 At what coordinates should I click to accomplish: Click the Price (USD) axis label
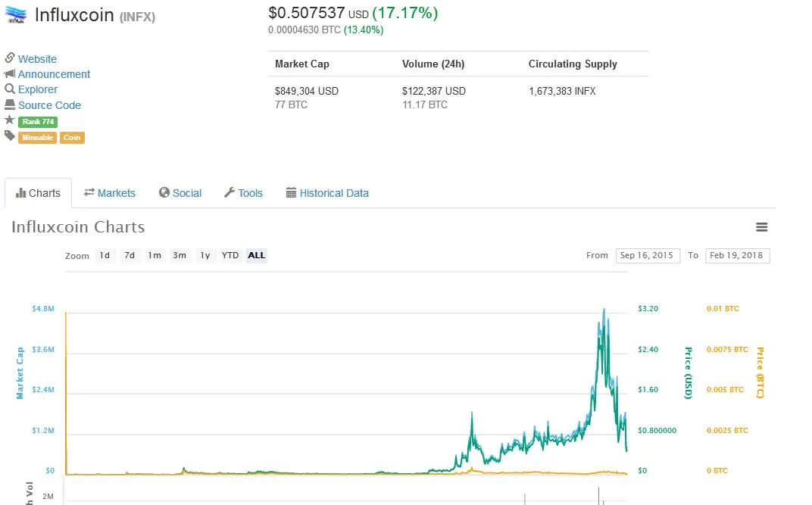689,373
